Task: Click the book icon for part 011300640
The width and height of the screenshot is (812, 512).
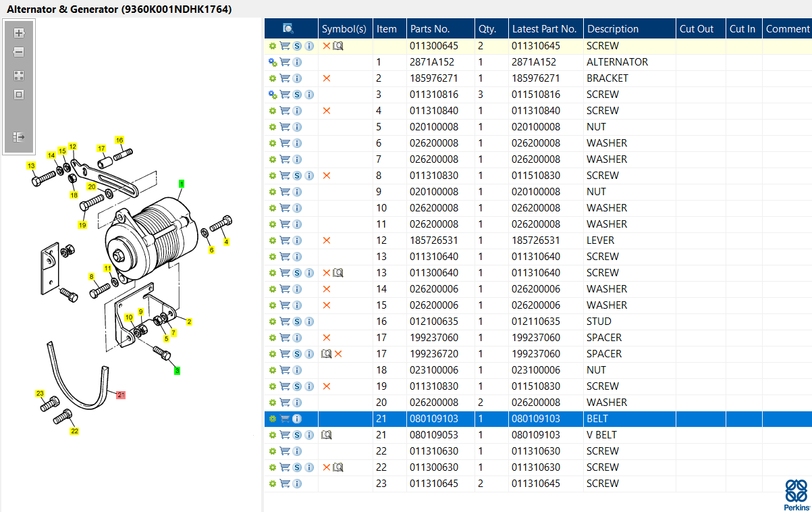Action: pos(338,273)
